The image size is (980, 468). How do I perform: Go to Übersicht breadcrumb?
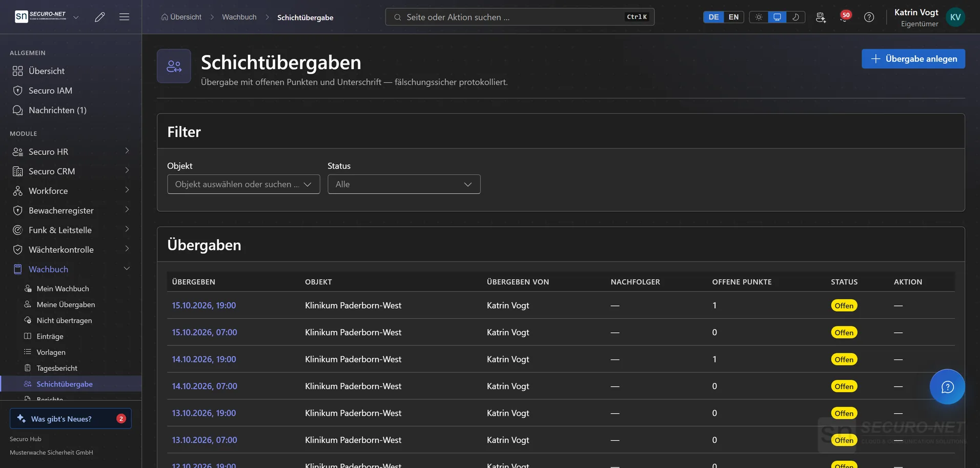pyautogui.click(x=181, y=17)
